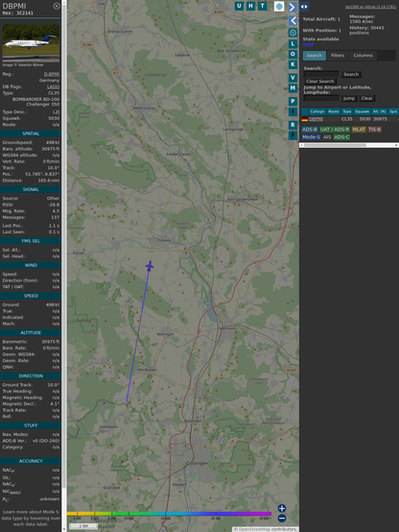399x532 pixels.
Task: Focus the Jump to Airport input field
Action: (321, 98)
